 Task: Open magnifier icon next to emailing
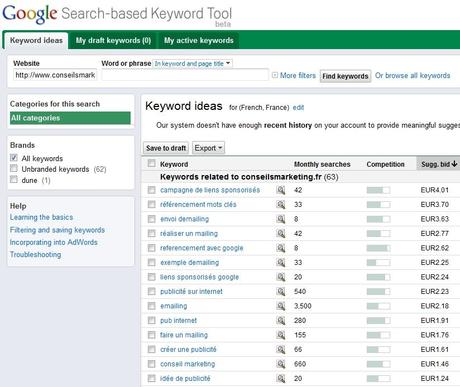click(281, 306)
